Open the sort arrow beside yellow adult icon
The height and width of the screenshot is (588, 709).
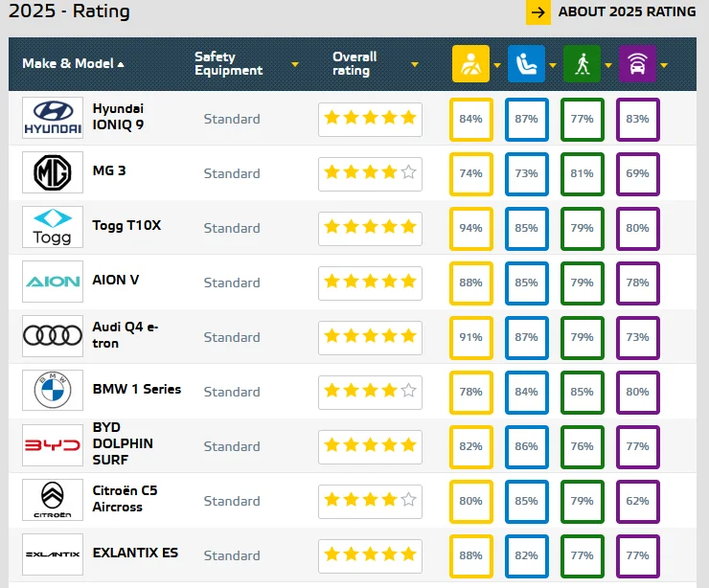pyautogui.click(x=497, y=65)
